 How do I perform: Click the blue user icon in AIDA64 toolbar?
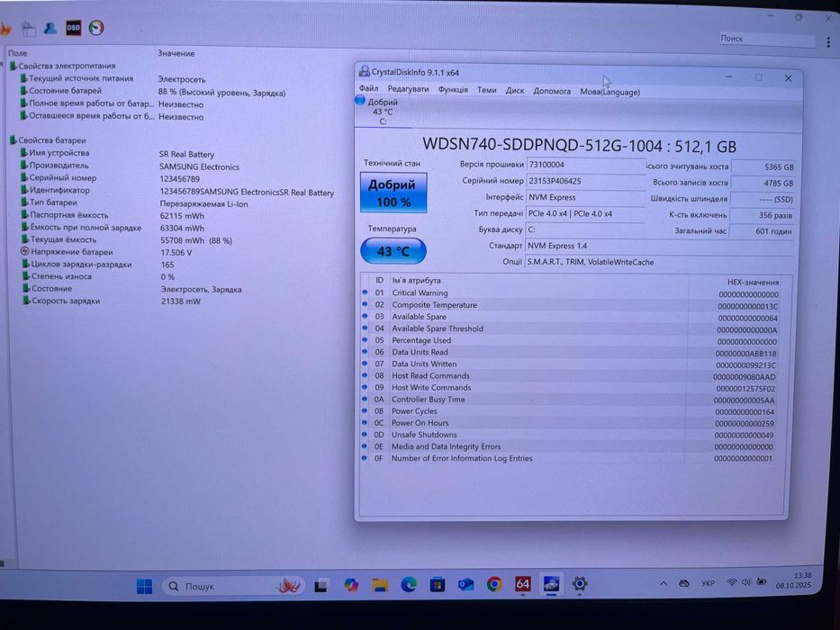point(50,28)
